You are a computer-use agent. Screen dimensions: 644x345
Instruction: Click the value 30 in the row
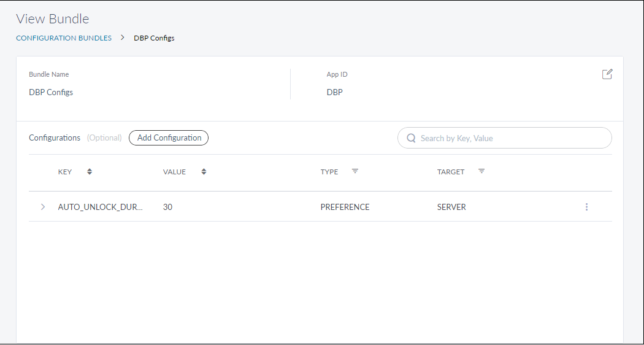coord(167,207)
